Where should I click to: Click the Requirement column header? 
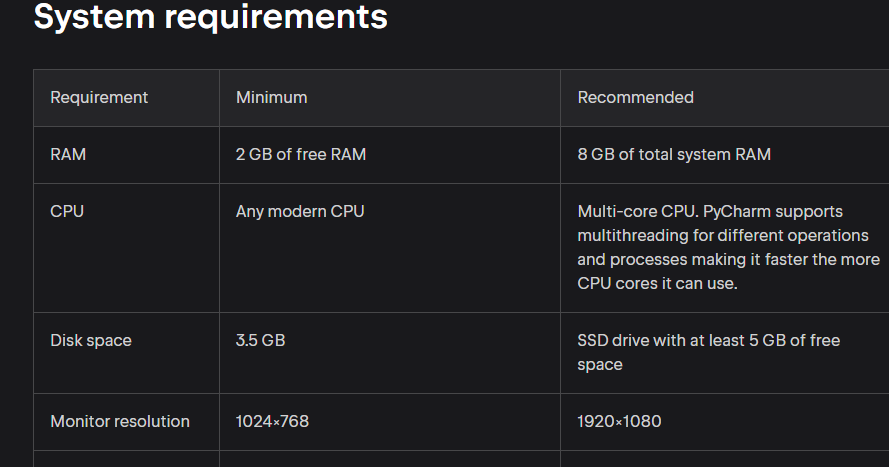[99, 98]
